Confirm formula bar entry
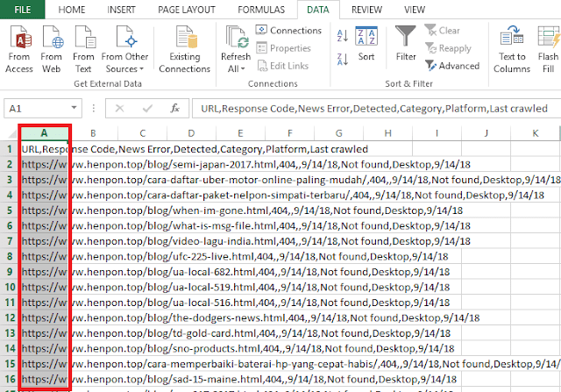 tap(147, 109)
